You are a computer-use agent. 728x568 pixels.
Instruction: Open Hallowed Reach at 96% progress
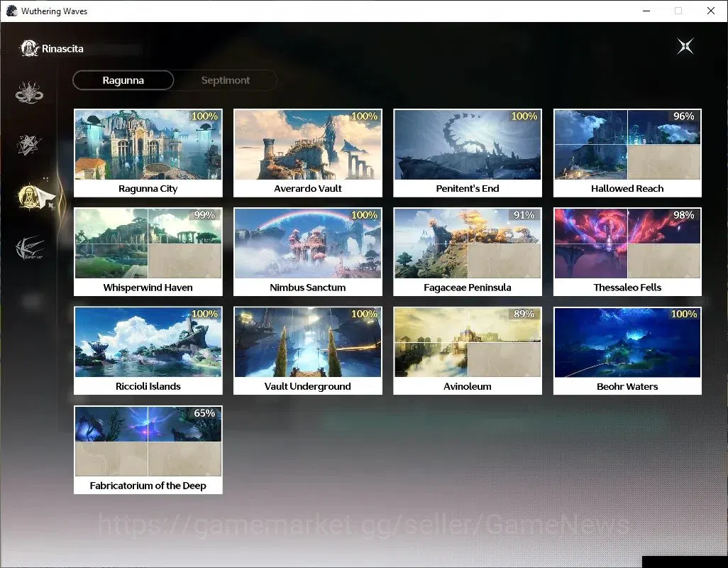627,153
